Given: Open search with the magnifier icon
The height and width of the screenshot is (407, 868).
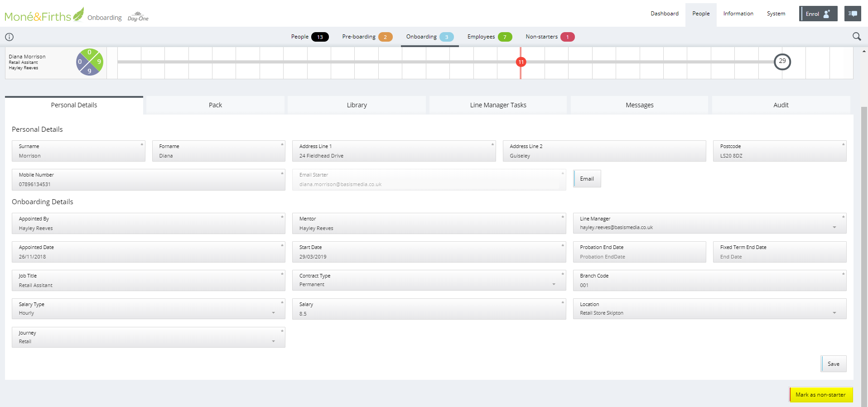Looking at the screenshot, I should click(856, 37).
